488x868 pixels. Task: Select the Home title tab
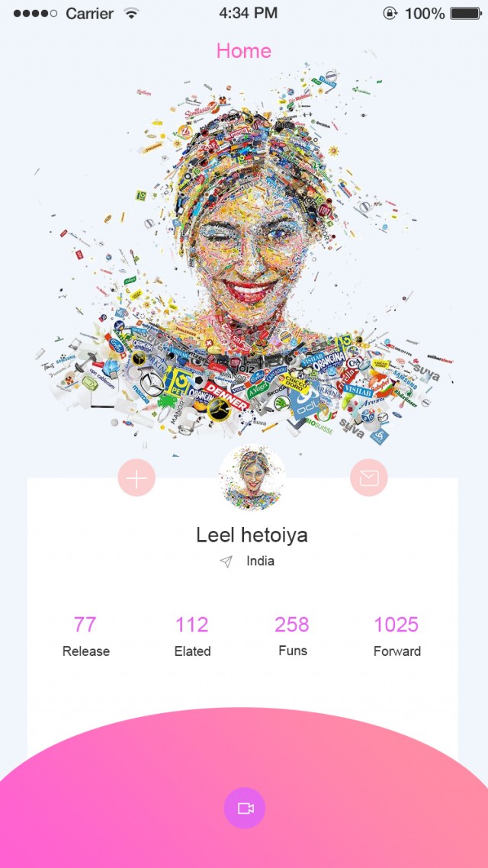tap(244, 51)
